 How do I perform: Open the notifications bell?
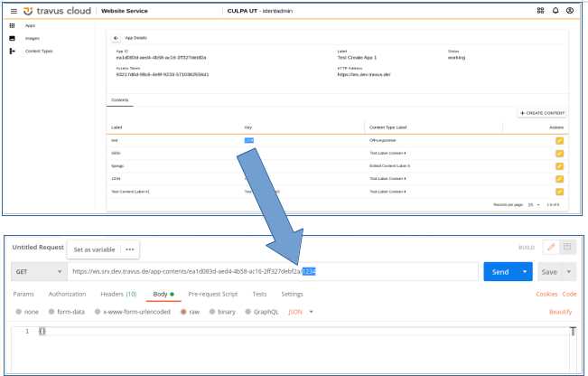pos(555,11)
